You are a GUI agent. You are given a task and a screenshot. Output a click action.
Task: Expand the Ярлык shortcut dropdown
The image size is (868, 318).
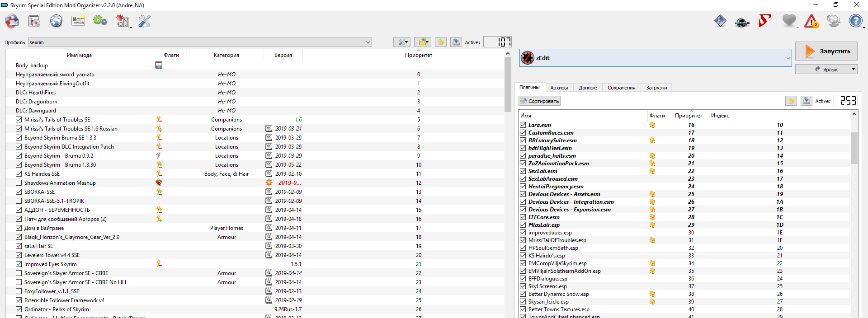(853, 70)
